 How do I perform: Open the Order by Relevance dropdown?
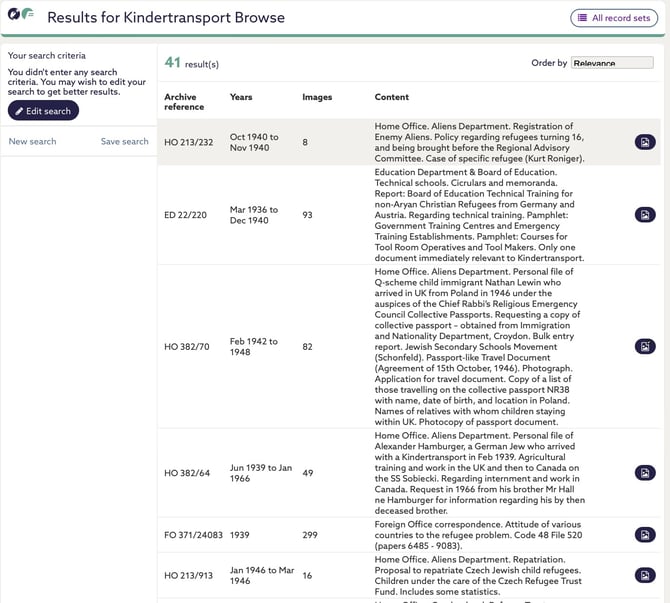612,63
